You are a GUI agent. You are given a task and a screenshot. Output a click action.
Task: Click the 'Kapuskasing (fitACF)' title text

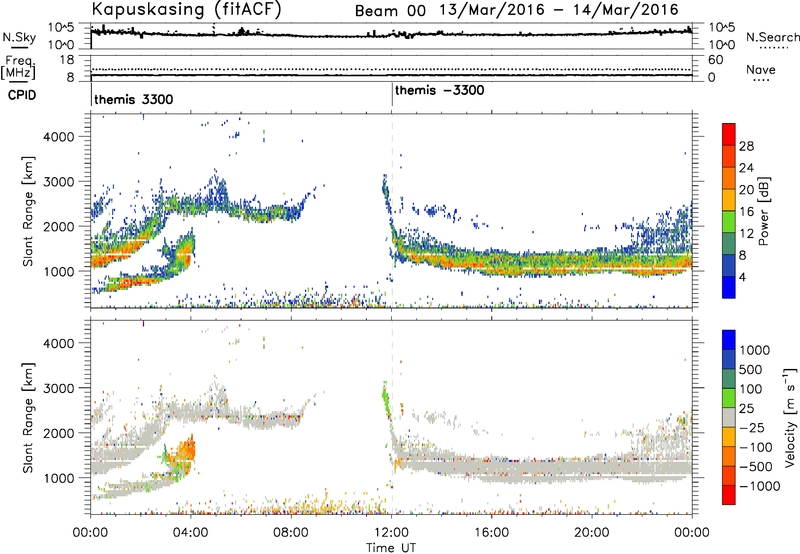click(x=186, y=9)
